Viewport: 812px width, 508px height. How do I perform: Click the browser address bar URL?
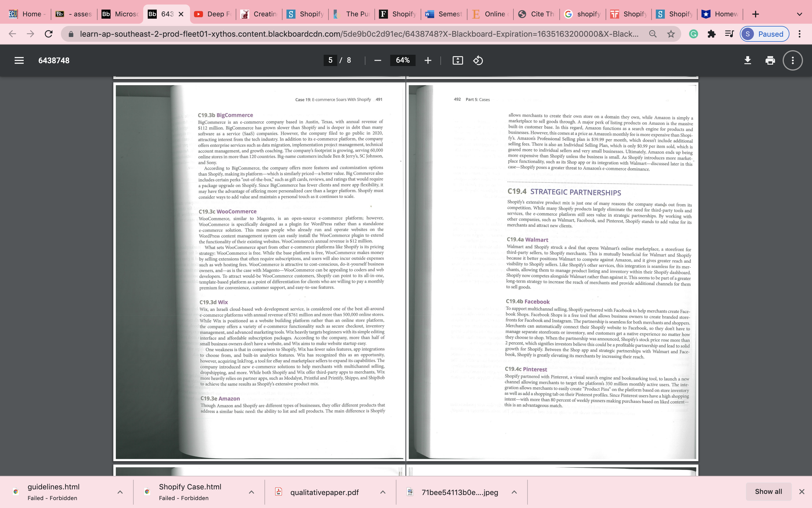359,34
